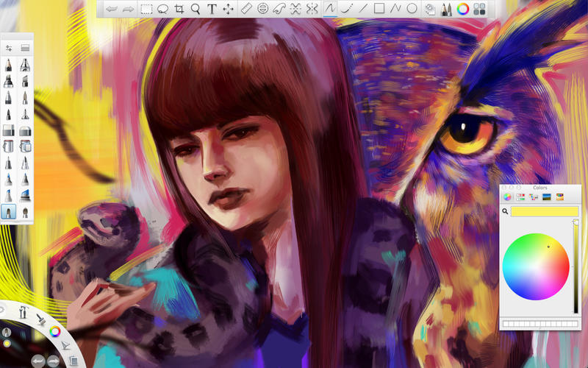Select the Text tool

[x=212, y=10]
